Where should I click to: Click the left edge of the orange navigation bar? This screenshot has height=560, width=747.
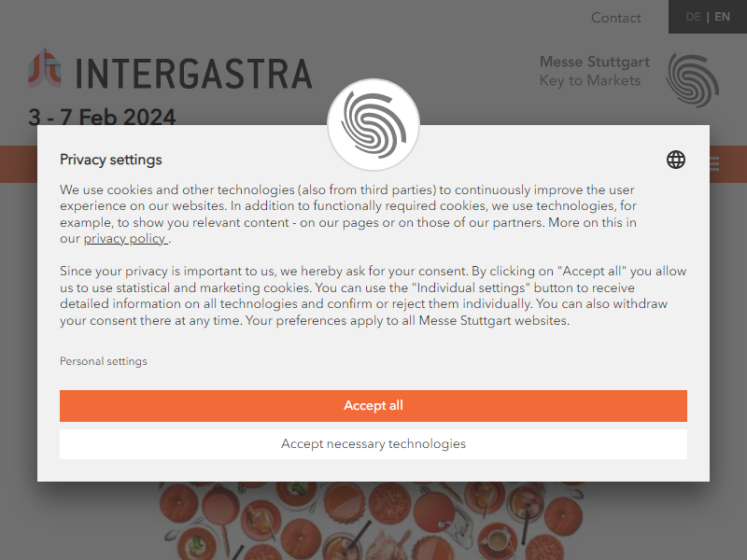point(19,164)
